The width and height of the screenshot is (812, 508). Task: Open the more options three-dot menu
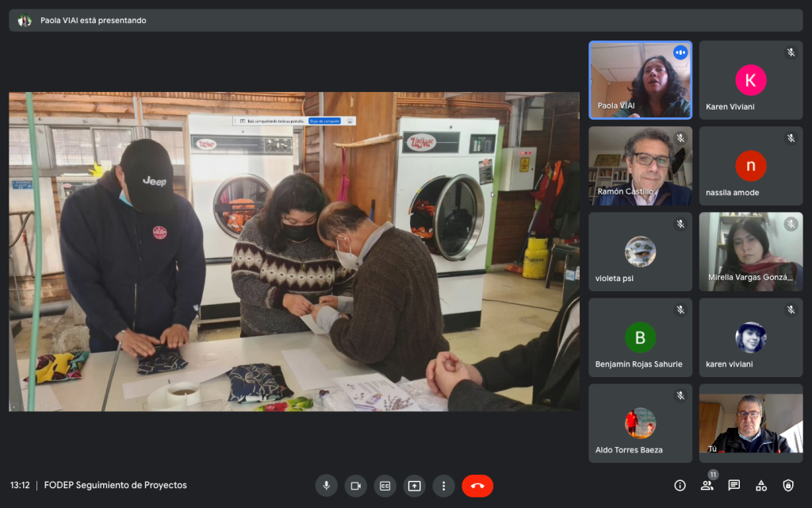(x=443, y=486)
